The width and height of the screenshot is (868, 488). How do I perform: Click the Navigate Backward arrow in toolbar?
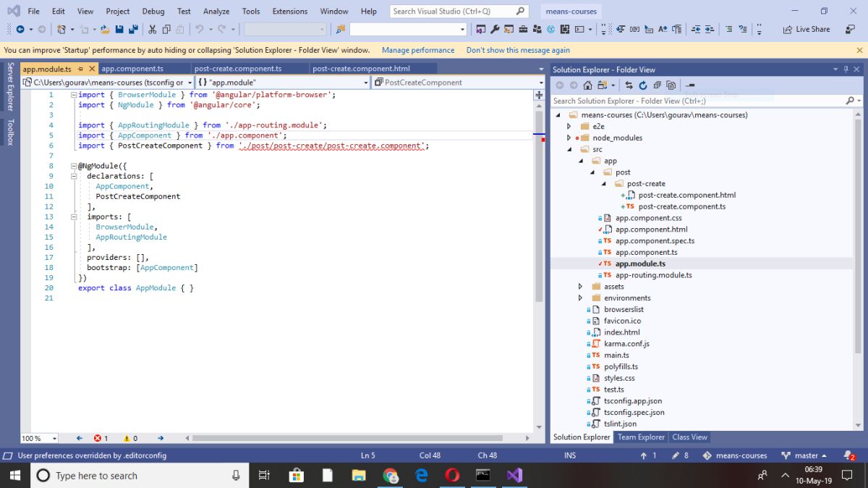pos(20,29)
